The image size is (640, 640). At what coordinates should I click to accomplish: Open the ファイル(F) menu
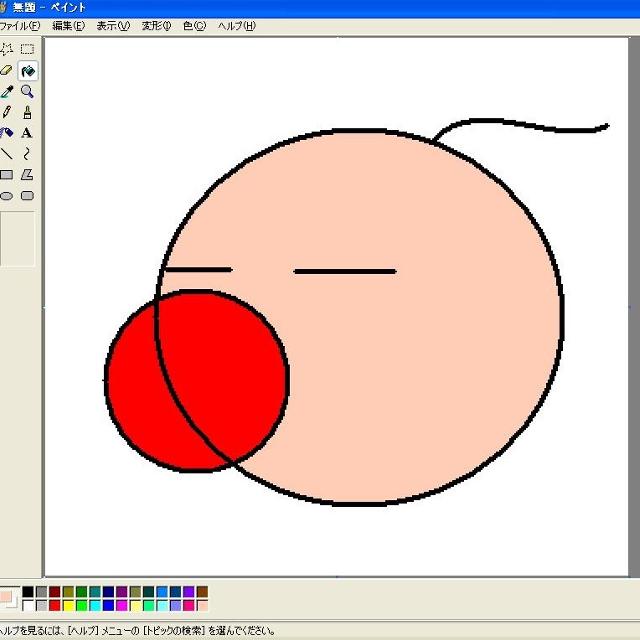[x=20, y=26]
